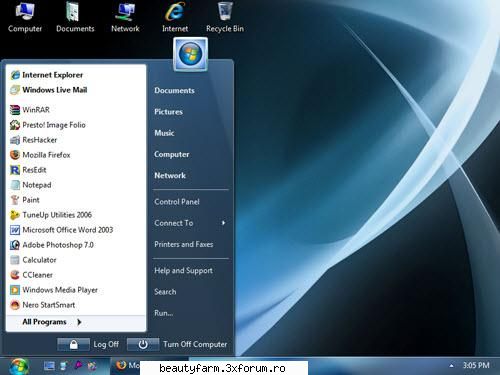Screen dimensions: 500x375
Task: Open Help and Support
Action: 183,271
